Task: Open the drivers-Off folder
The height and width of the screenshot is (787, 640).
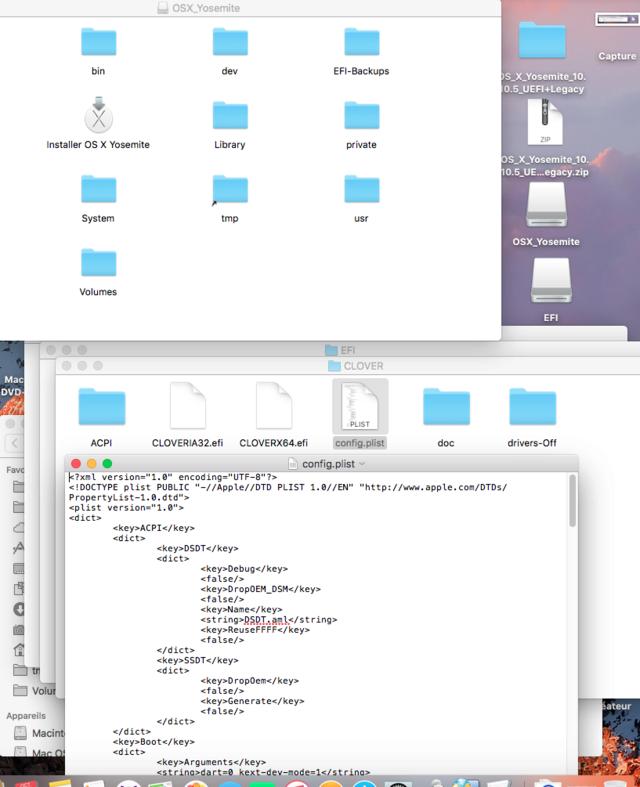Action: [532, 407]
